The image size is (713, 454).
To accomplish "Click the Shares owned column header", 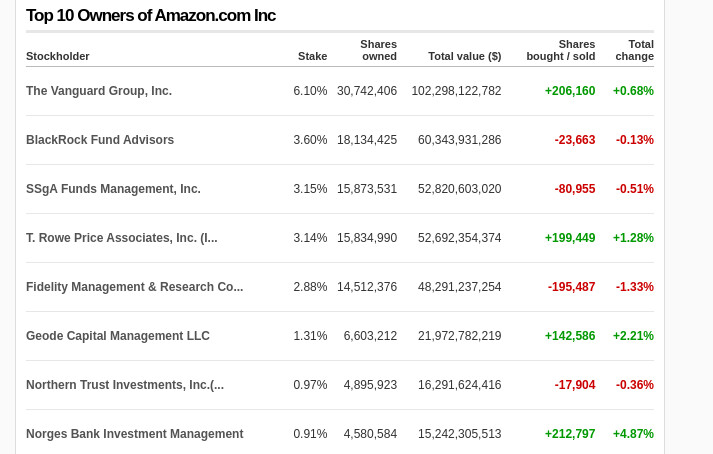I will tap(378, 50).
